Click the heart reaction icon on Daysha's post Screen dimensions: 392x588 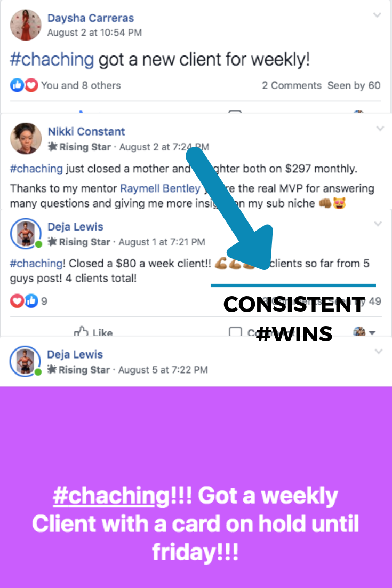pyautogui.click(x=31, y=85)
